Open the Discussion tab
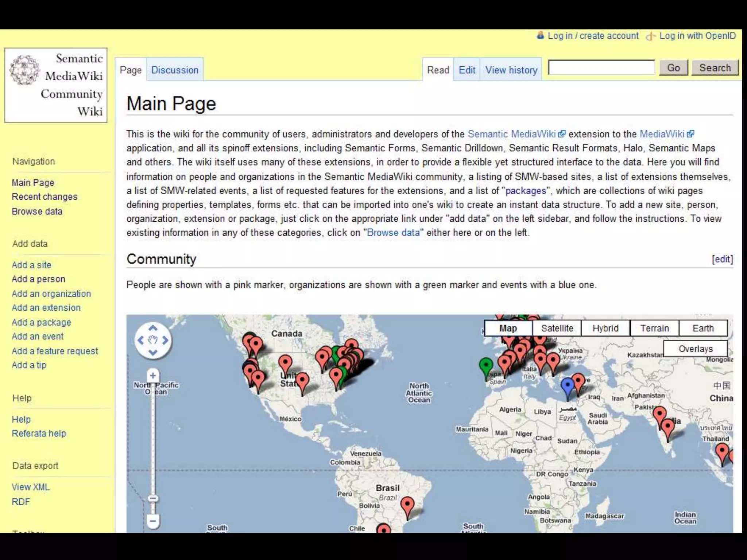 175,70
